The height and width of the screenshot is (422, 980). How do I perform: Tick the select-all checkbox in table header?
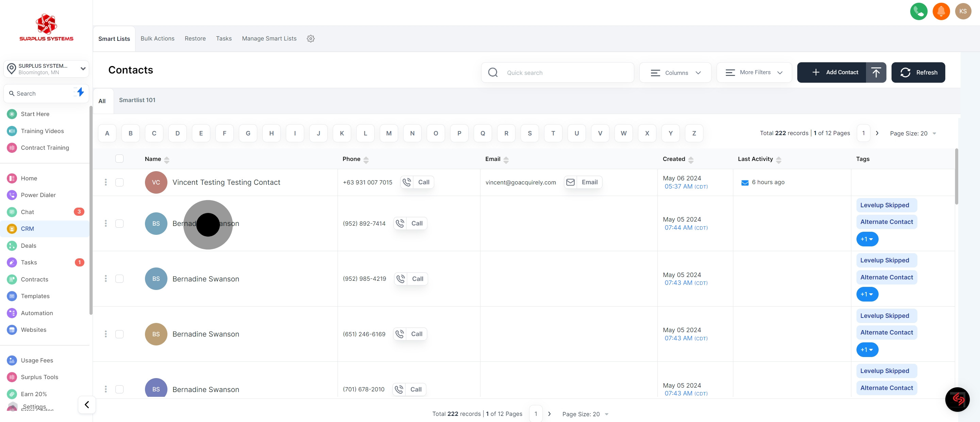(x=119, y=159)
